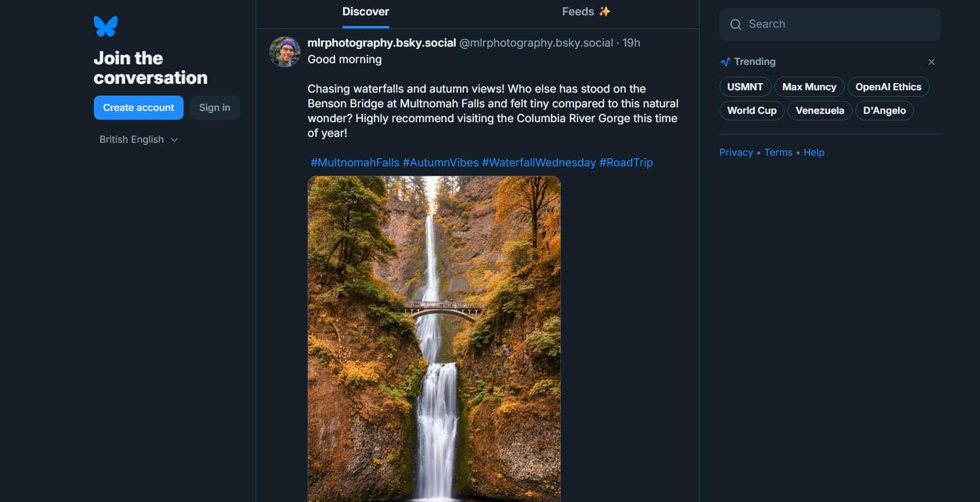Expand the language selector chevron
The image size is (980, 502).
pyautogui.click(x=174, y=140)
